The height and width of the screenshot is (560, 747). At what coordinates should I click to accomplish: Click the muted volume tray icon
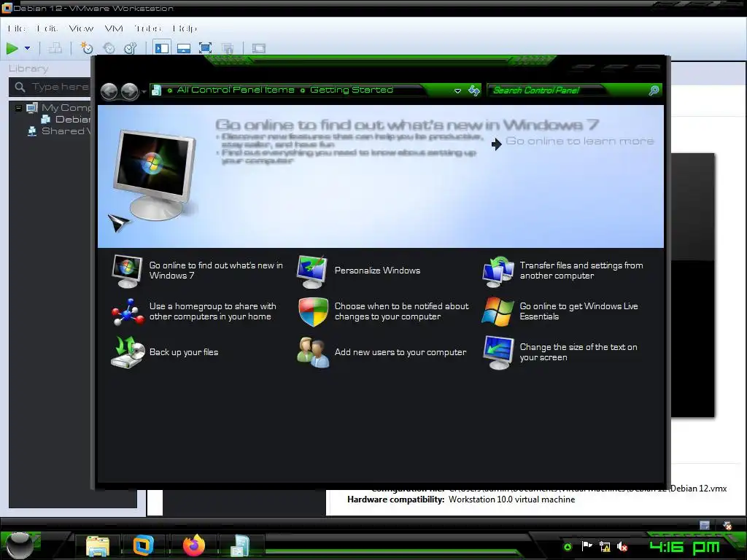coord(622,546)
